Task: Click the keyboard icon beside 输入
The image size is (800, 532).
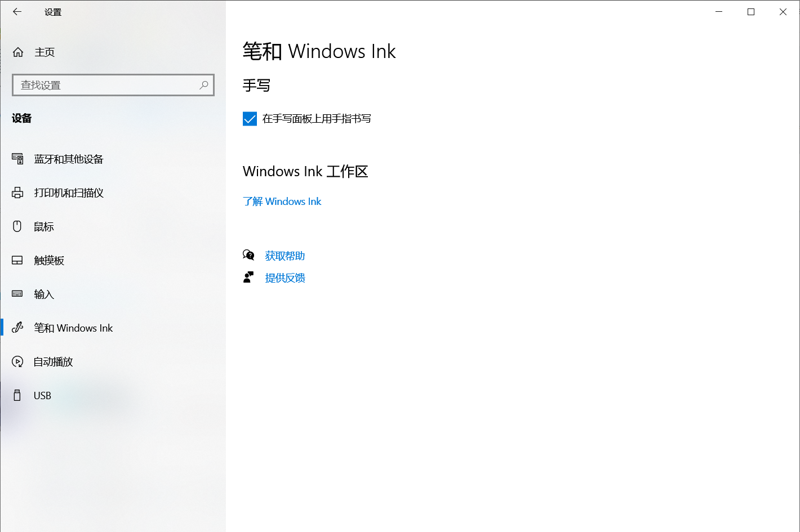Action: (17, 294)
